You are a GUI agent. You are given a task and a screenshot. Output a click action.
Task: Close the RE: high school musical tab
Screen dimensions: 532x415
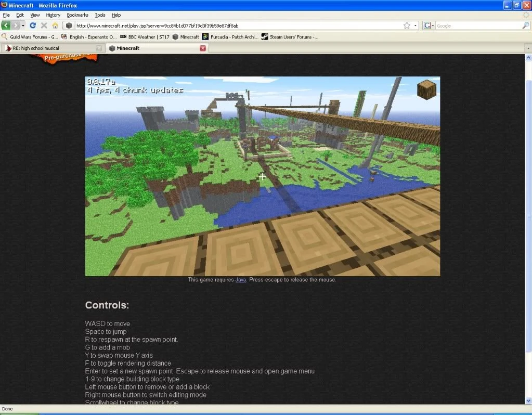99,48
